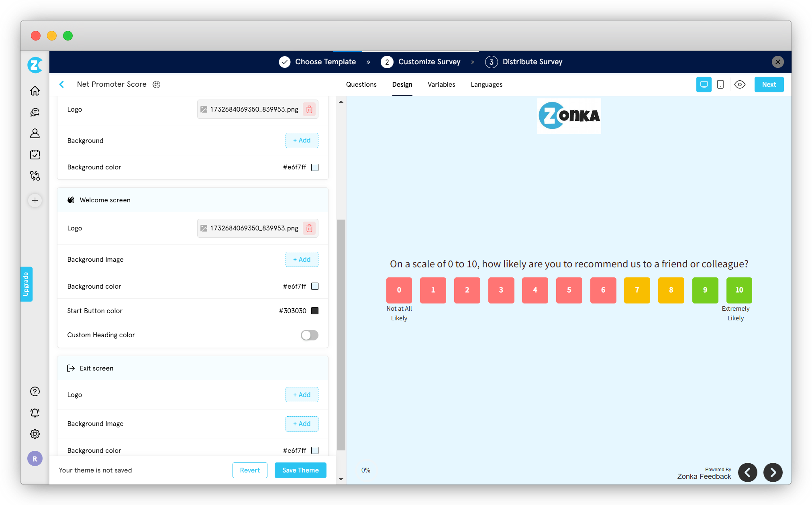This screenshot has height=505, width=812.
Task: Click the design panel scrollbar thumb
Action: pos(341,335)
